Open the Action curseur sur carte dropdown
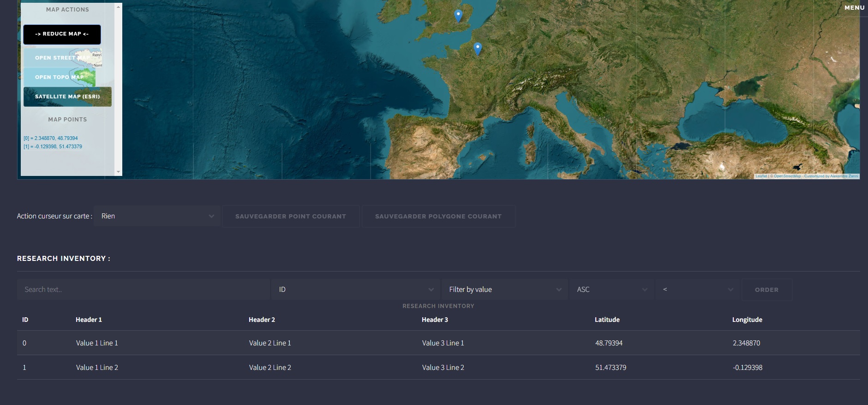 pos(157,216)
